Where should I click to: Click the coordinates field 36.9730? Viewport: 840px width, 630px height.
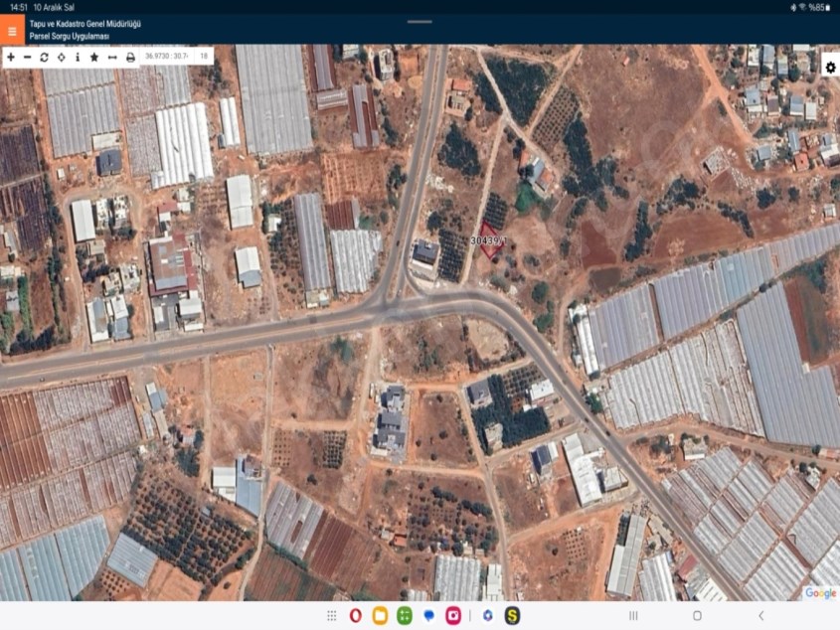tap(166, 57)
